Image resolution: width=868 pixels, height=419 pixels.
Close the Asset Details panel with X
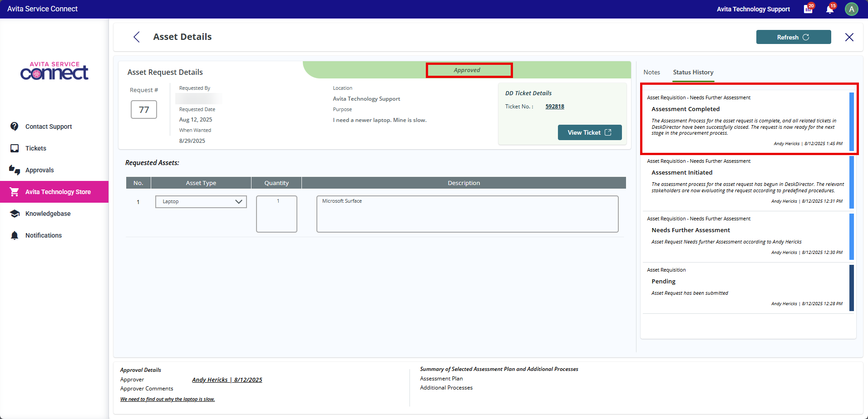pos(849,37)
